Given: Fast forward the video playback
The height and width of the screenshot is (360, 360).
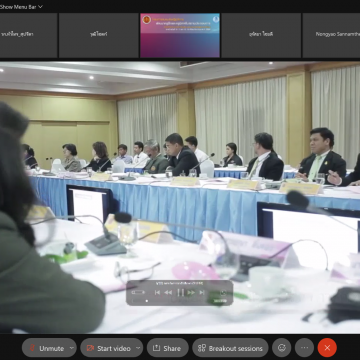Looking at the screenshot, I should pyautogui.click(x=191, y=292).
